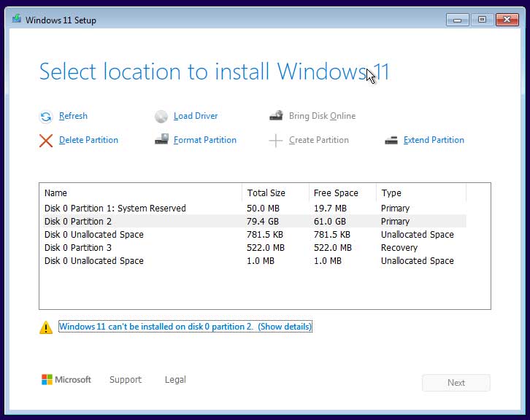The image size is (530, 420).
Task: Click the yellow warning triangle icon
Action: 46,327
